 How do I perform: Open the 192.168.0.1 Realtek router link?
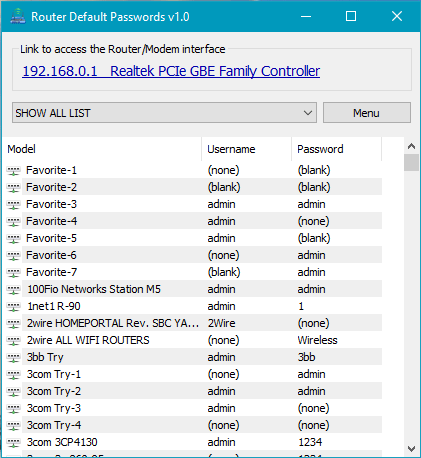(171, 71)
